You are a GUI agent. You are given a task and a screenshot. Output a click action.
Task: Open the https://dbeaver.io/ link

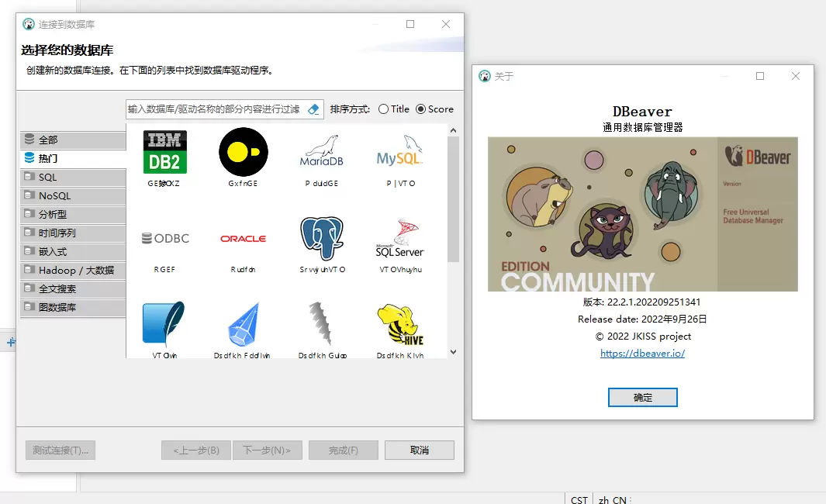pyautogui.click(x=642, y=354)
